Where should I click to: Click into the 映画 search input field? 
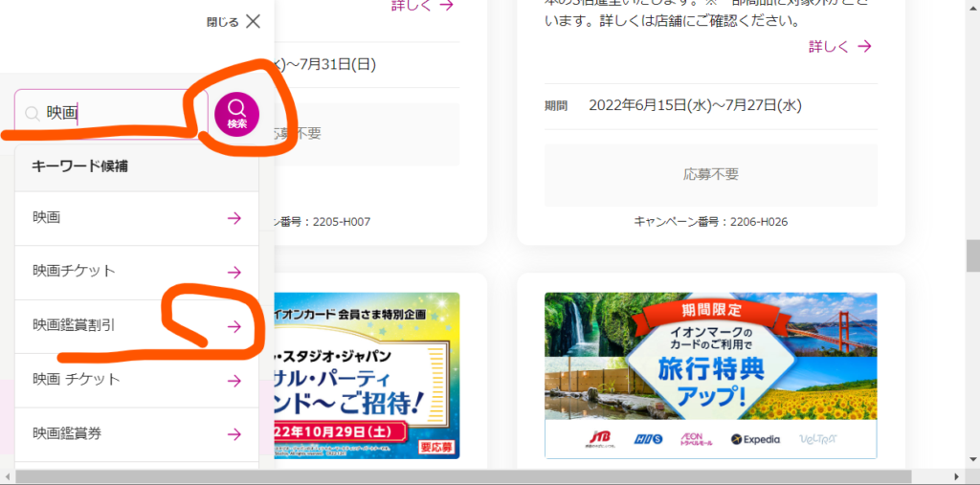tap(115, 114)
